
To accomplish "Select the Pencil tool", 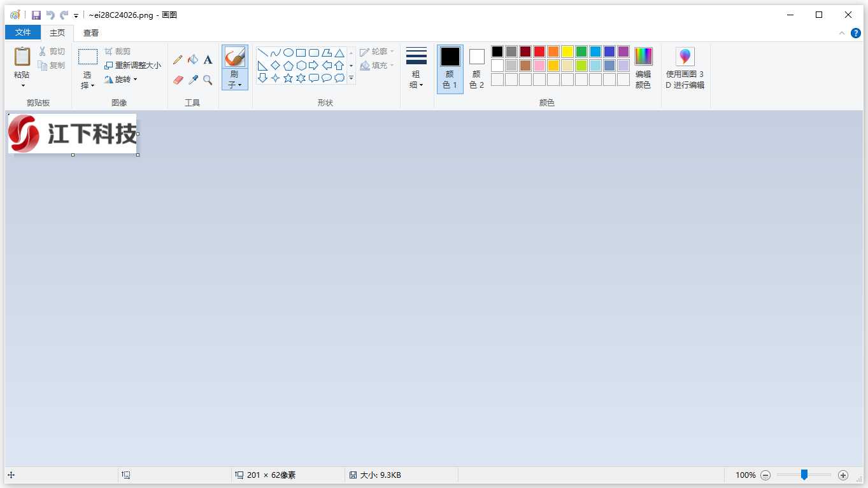I will pos(178,60).
